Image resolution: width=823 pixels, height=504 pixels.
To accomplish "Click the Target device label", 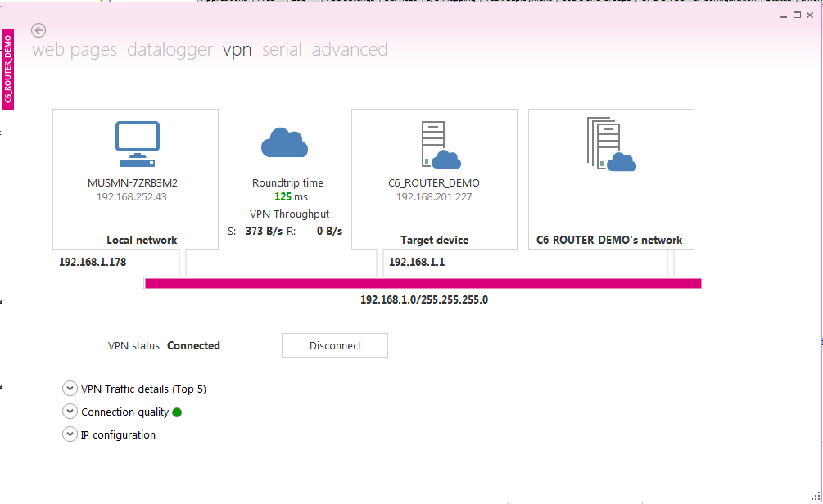I will (x=435, y=241).
